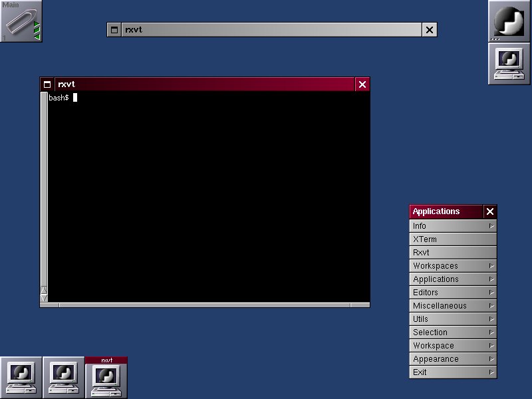This screenshot has height=399, width=532.
Task: Click at the bash$ prompt in the terminal
Action: (x=59, y=98)
